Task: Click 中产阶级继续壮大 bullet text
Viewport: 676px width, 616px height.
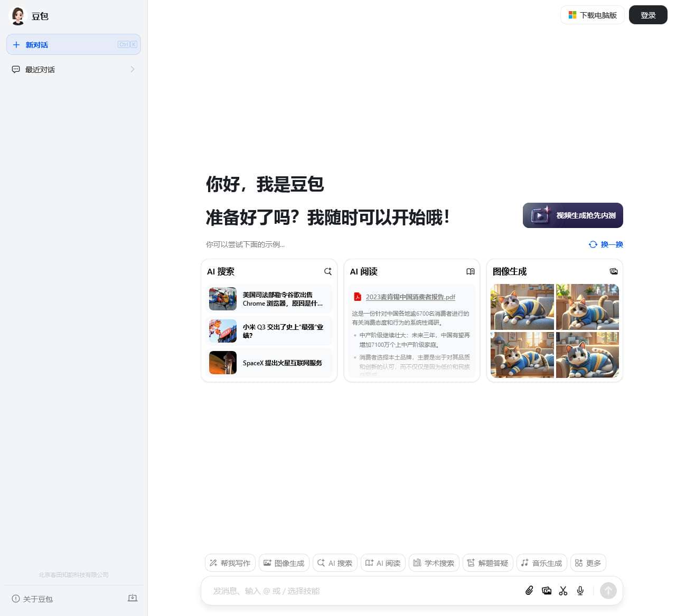Action: point(415,339)
